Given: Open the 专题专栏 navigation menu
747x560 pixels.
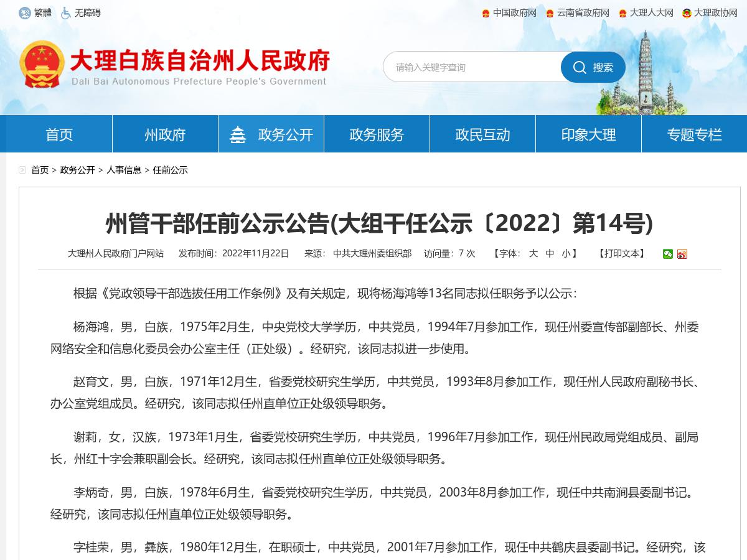Looking at the screenshot, I should coord(693,133).
